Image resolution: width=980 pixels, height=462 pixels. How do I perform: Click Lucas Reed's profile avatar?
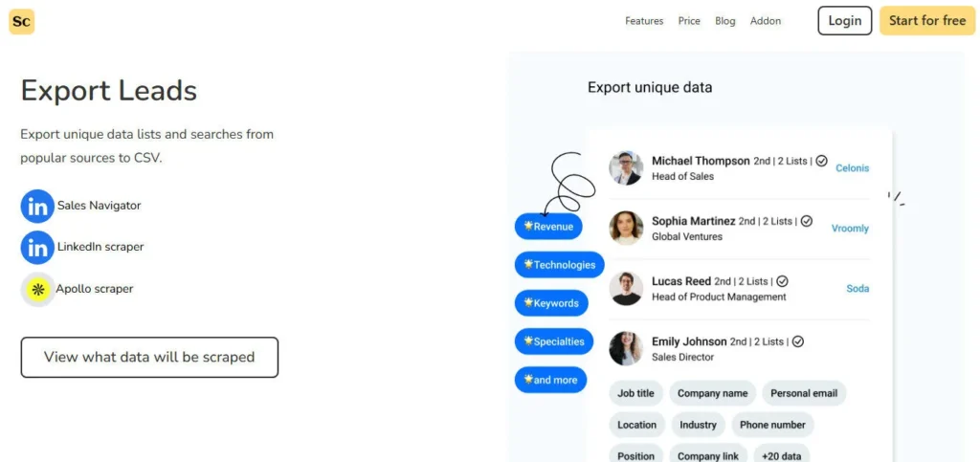pos(626,288)
